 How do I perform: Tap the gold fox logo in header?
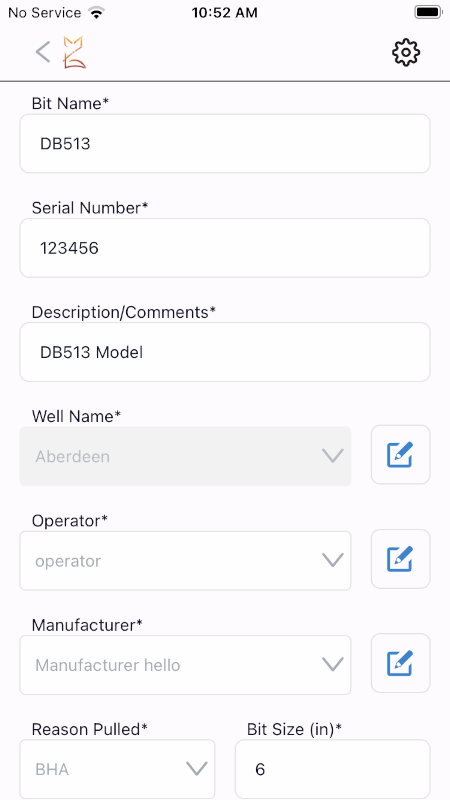74,52
